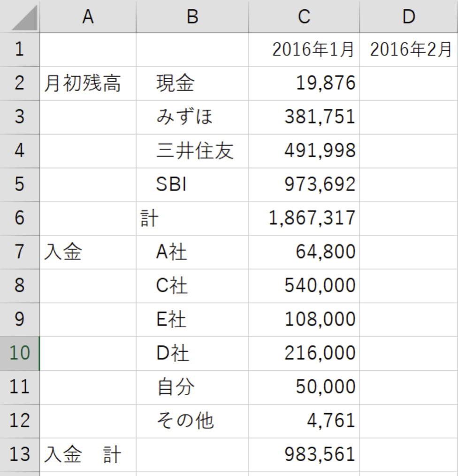Click the 973,692 value cell
Screen dimensions: 458x476
coord(304,184)
